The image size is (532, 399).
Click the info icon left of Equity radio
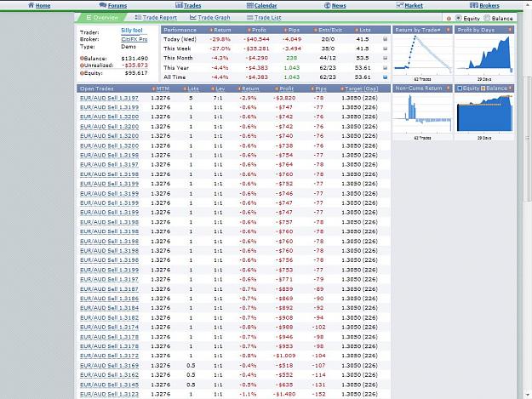click(449, 19)
